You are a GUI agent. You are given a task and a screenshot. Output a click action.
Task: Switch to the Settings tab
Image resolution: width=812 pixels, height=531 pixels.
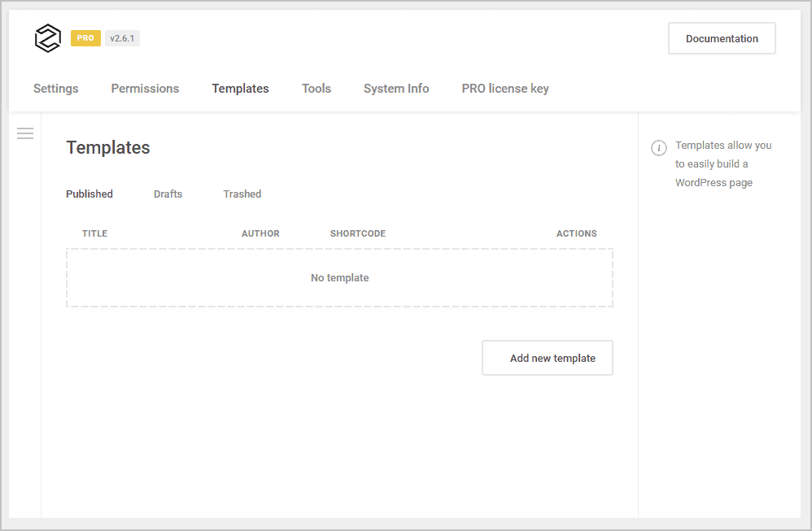pyautogui.click(x=55, y=88)
